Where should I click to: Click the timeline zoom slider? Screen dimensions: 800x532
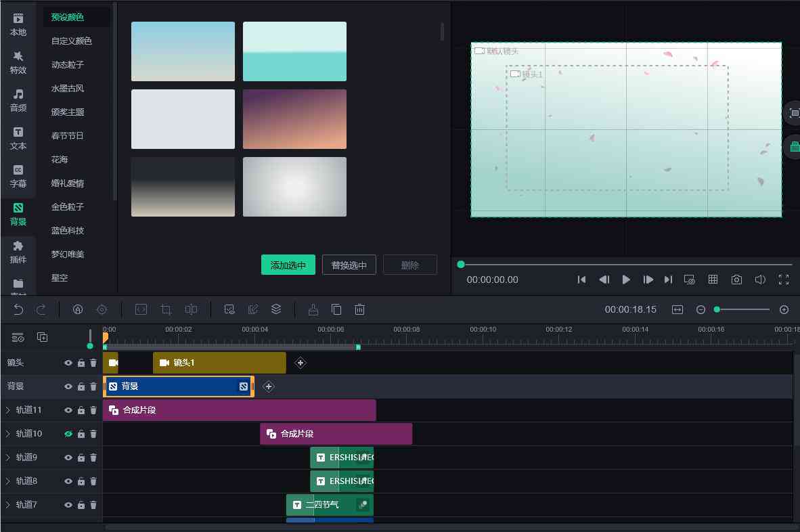[x=742, y=309]
